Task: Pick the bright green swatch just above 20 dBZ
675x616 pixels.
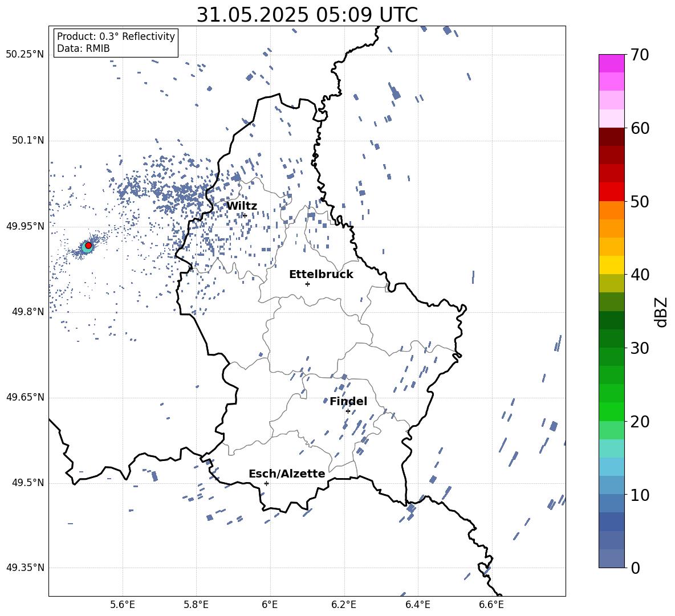Action: 611,411
